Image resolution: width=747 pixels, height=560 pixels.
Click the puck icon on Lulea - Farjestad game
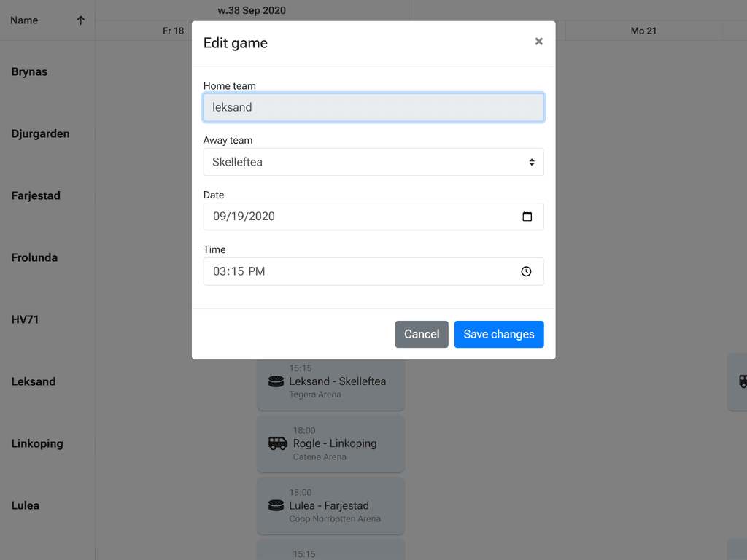tap(276, 505)
